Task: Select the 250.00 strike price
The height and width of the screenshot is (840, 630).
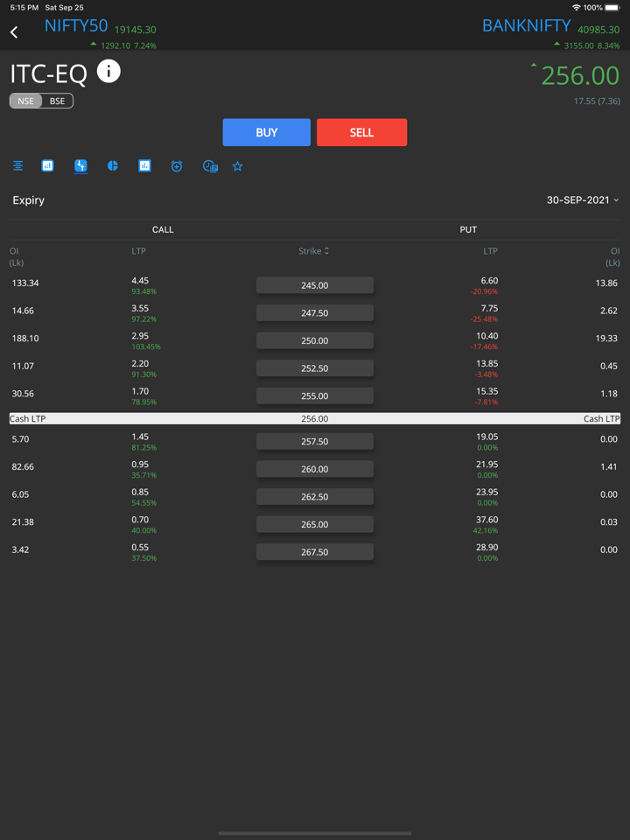Action: pyautogui.click(x=315, y=340)
